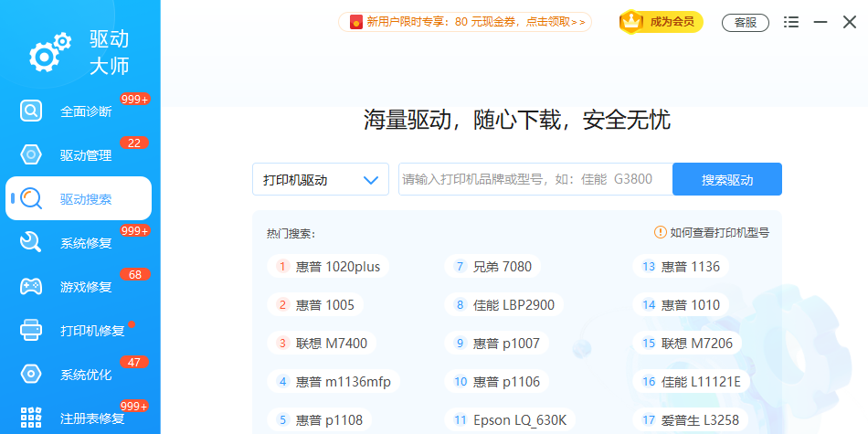Select hot search 佳能 L11121E
The image size is (868, 434).
(691, 381)
